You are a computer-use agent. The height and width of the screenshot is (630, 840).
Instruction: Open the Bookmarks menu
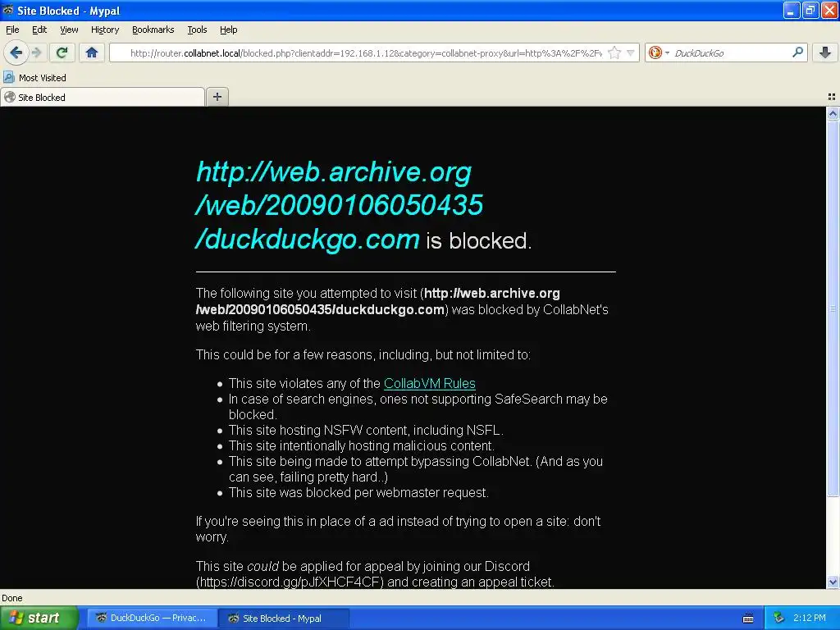pyautogui.click(x=153, y=30)
